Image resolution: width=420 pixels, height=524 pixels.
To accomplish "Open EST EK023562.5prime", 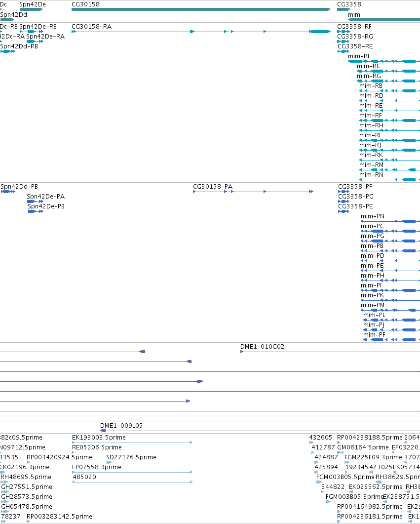I will [x=376, y=486].
